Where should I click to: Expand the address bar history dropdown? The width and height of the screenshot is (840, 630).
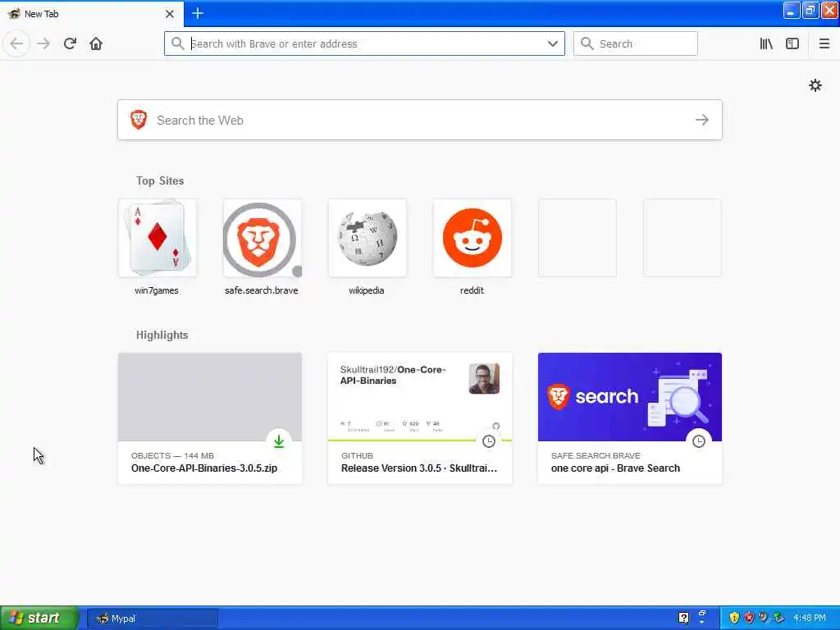click(552, 43)
